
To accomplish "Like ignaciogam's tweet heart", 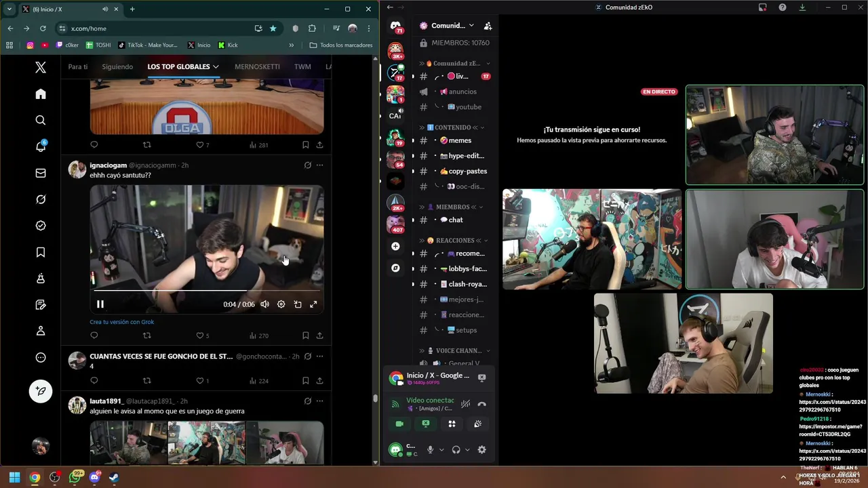I will coord(199,335).
